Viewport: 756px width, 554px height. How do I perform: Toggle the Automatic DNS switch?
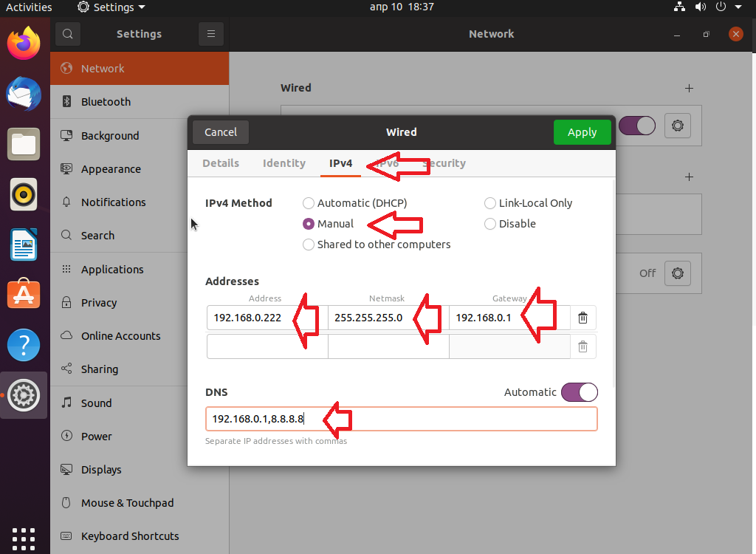point(579,392)
